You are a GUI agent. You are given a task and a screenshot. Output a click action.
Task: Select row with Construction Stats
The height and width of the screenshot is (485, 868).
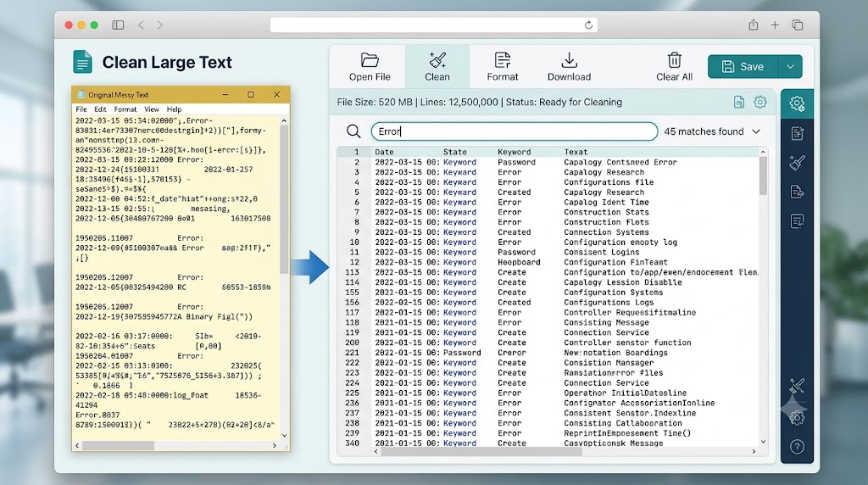(548, 212)
